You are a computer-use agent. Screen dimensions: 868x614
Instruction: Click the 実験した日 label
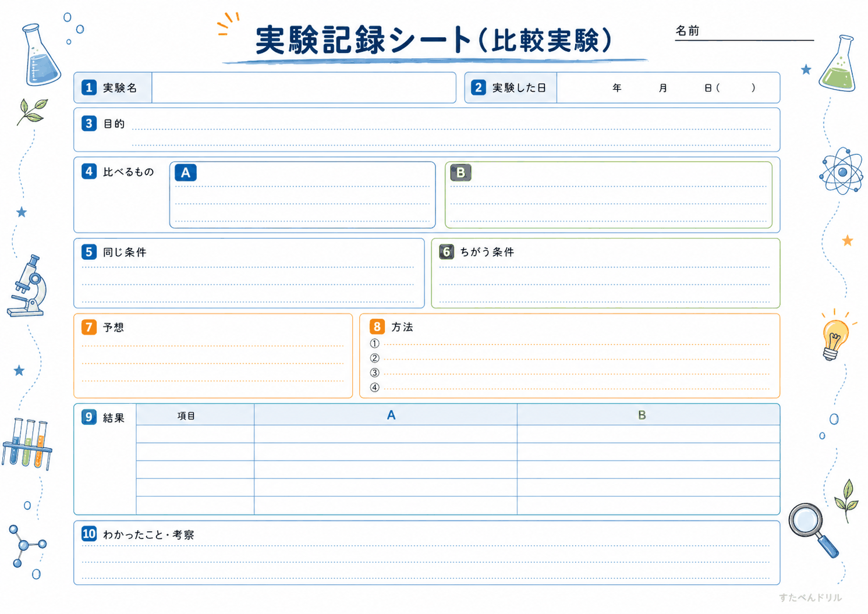click(519, 88)
